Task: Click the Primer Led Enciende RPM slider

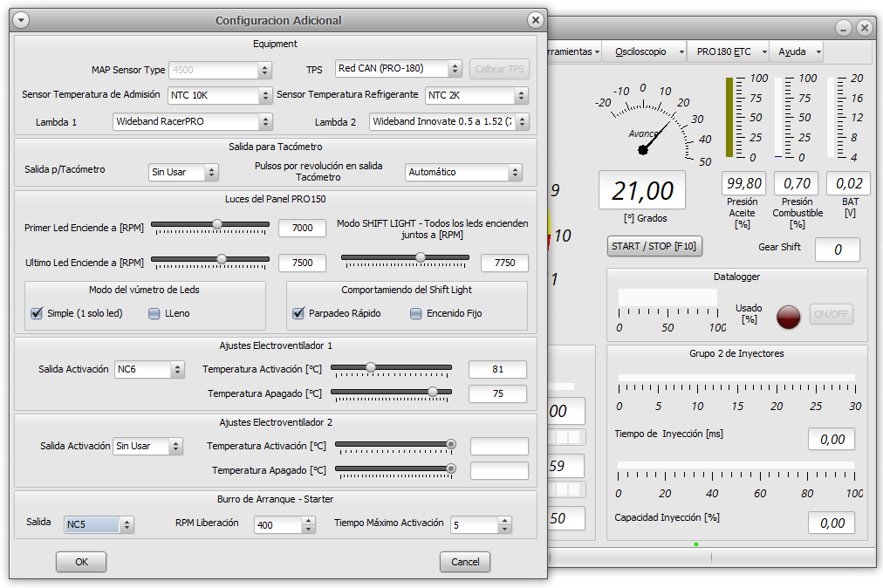Action: 210,227
